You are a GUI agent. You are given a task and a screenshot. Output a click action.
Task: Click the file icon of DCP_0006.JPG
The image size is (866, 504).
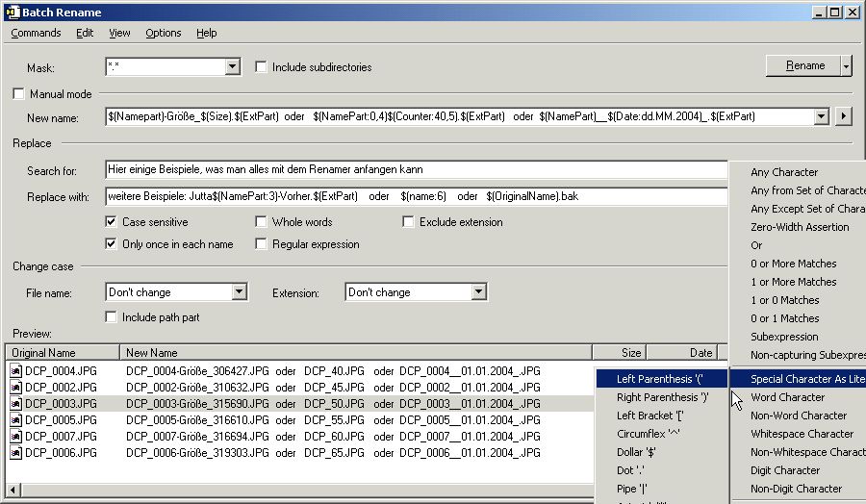(16, 453)
